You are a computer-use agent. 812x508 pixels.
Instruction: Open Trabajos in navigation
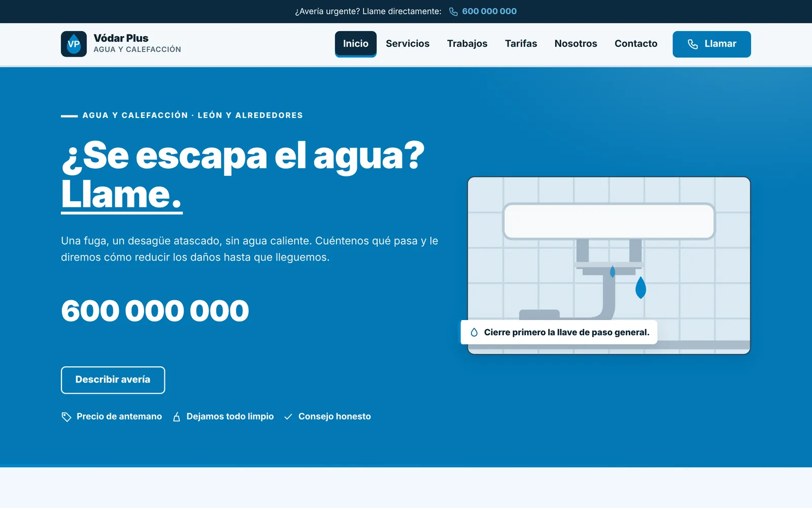pos(467,44)
